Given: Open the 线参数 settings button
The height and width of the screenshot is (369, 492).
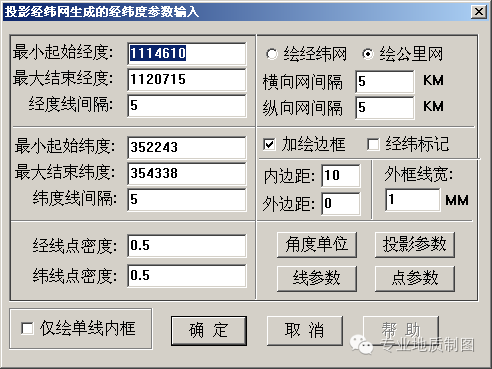Looking at the screenshot, I should (317, 278).
